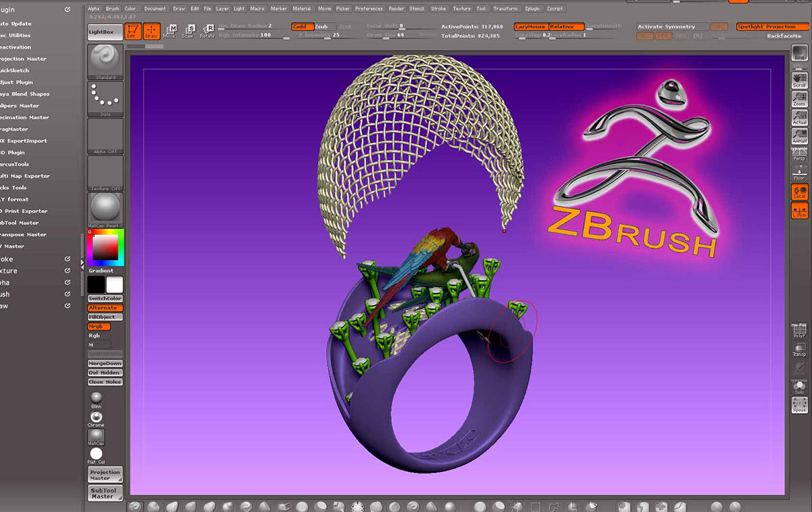Activate the Rotate tool
The height and width of the screenshot is (512, 812).
(207, 31)
